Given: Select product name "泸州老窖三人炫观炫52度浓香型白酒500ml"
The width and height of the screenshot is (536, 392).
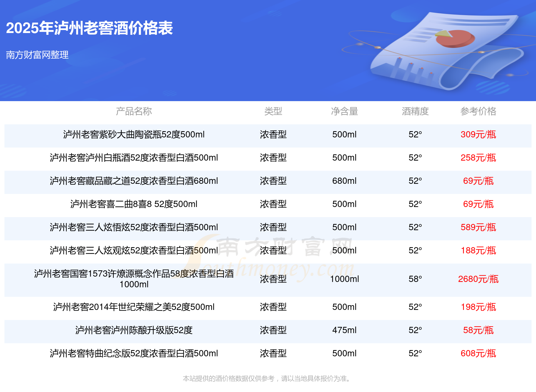Looking at the screenshot, I should (x=134, y=250).
